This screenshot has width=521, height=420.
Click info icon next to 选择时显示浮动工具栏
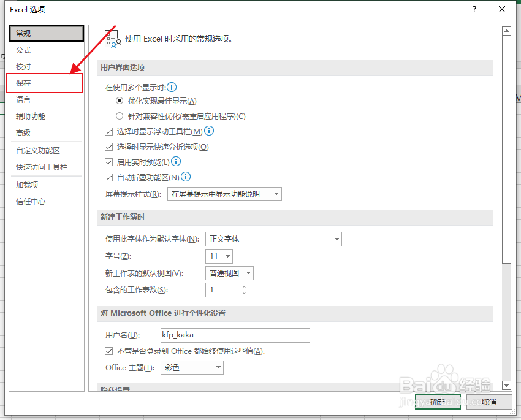pos(208,131)
